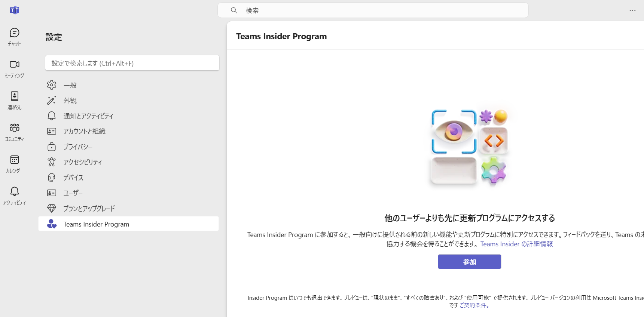Viewport: 644px width, 317px height.
Task: Click the Microsoft Teams logo icon
Action: pos(14,10)
